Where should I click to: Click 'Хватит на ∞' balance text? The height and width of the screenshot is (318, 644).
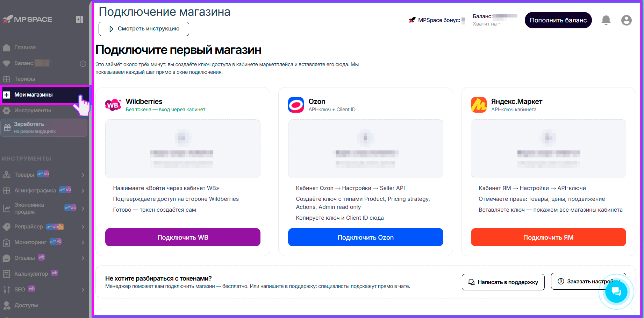click(x=487, y=24)
